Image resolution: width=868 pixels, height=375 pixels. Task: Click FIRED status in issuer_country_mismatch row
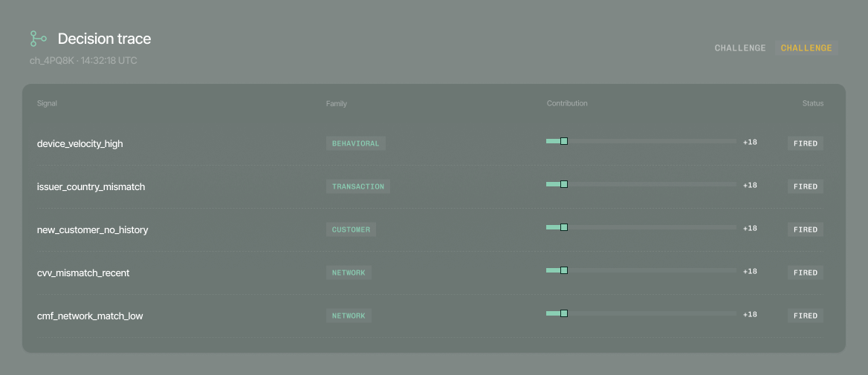point(806,186)
